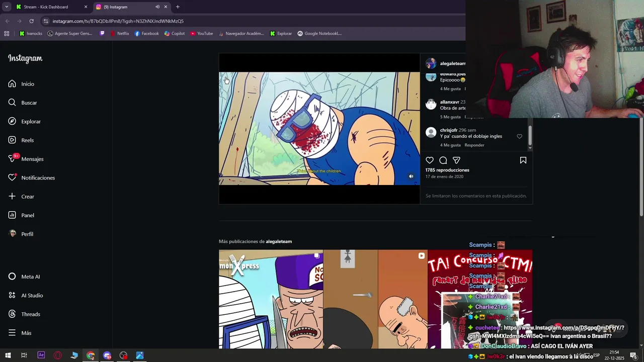The height and width of the screenshot is (362, 644).
Task: Go back to previous page
Action: tap(8, 21)
